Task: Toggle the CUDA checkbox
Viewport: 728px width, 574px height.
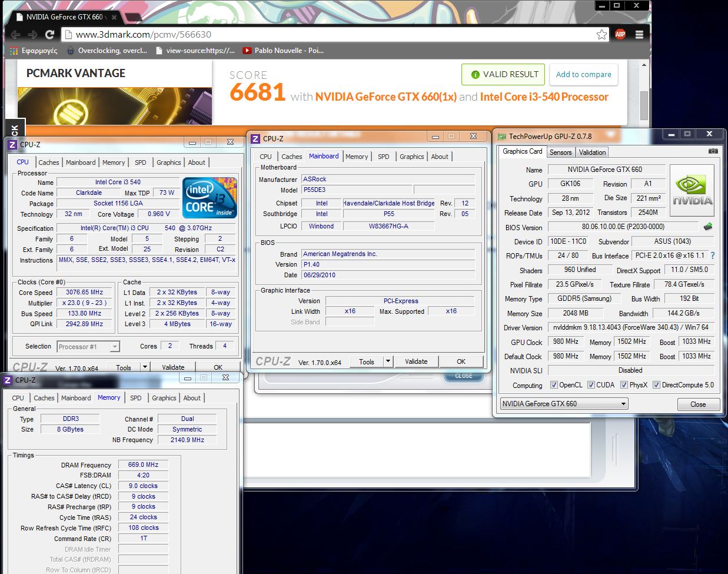Action: (591, 385)
